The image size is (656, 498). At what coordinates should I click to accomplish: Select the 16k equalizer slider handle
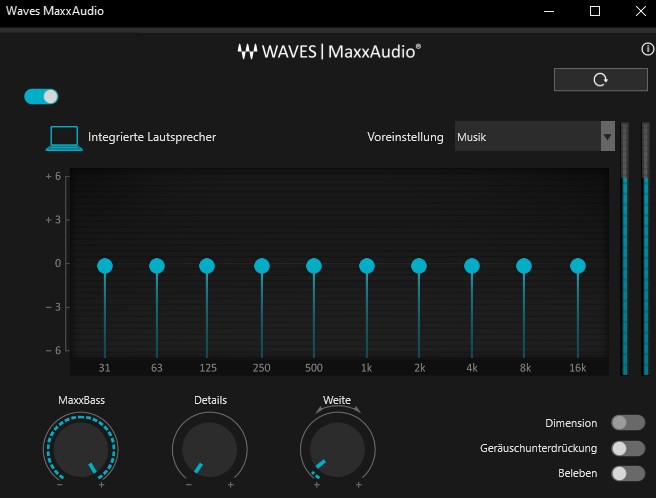pos(578,266)
